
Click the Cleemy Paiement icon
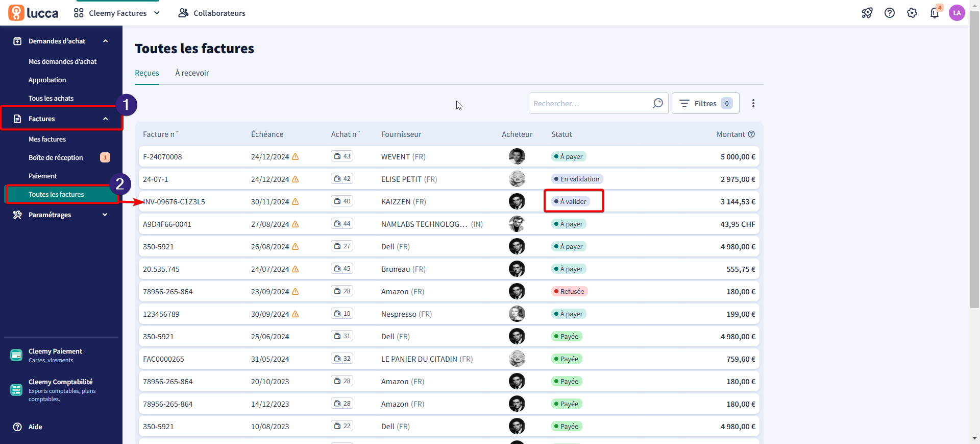click(x=16, y=355)
